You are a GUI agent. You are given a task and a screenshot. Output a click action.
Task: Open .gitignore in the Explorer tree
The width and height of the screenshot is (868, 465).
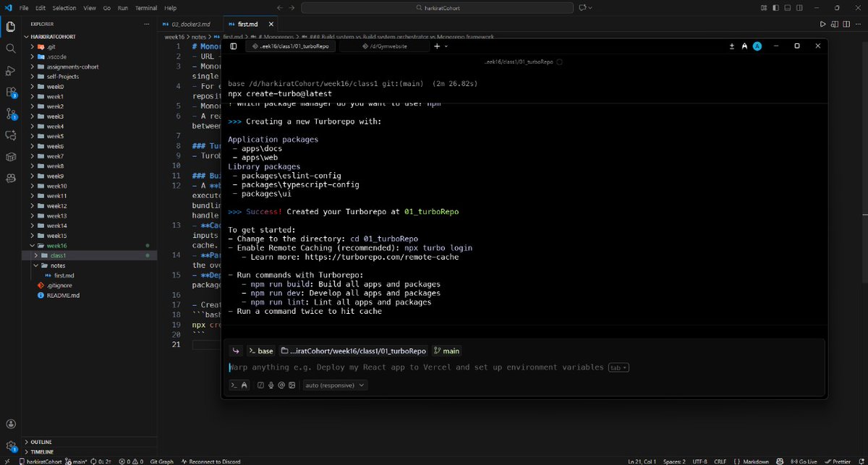(x=60, y=286)
